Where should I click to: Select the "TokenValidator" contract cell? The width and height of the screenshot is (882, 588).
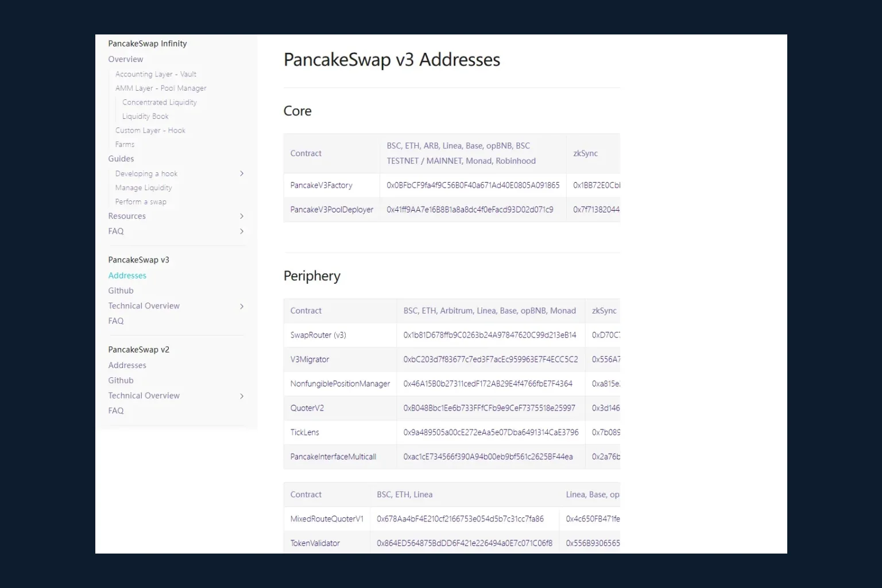(x=327, y=543)
